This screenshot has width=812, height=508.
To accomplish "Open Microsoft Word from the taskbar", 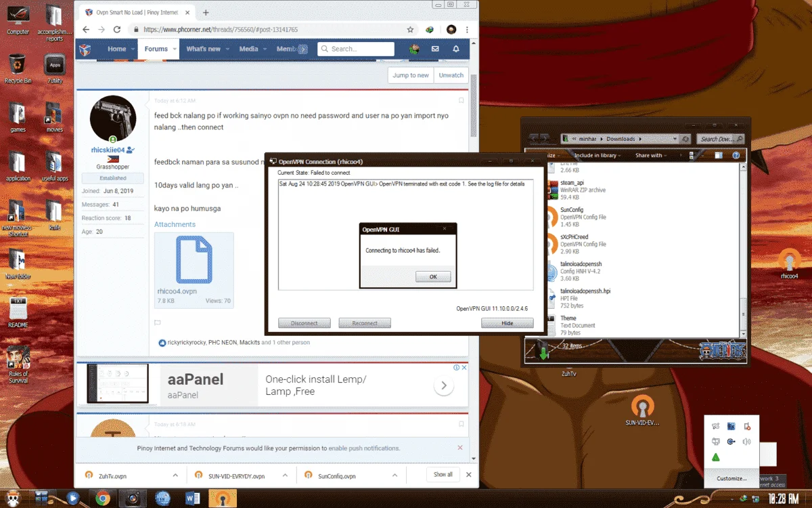I will 192,499.
